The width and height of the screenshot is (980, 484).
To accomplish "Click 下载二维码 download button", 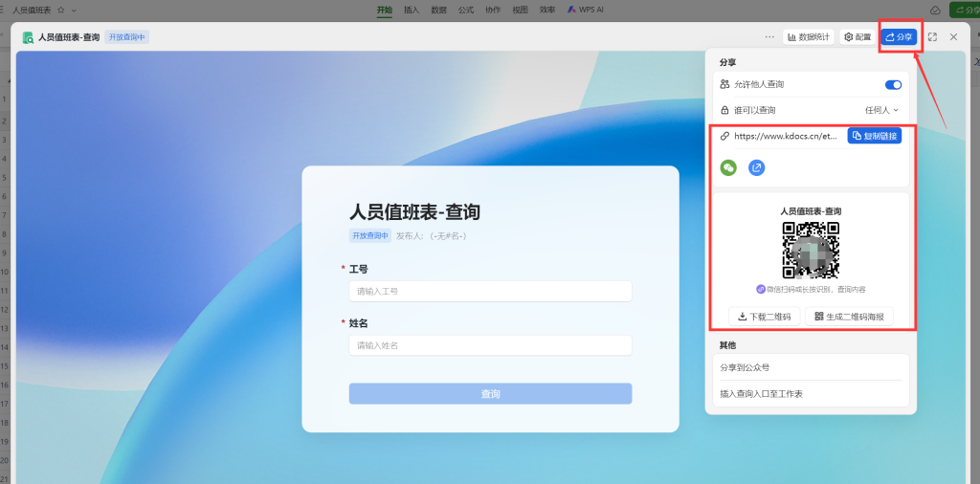I will [765, 317].
